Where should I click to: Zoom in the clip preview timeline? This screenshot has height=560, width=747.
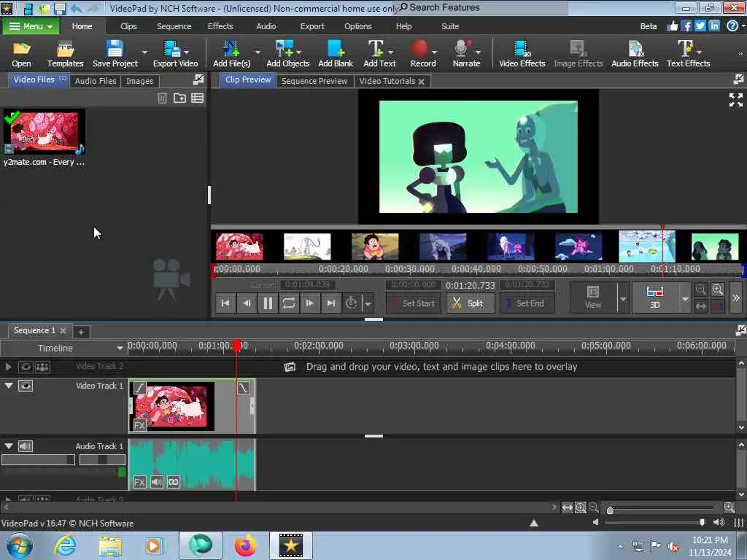click(x=718, y=289)
